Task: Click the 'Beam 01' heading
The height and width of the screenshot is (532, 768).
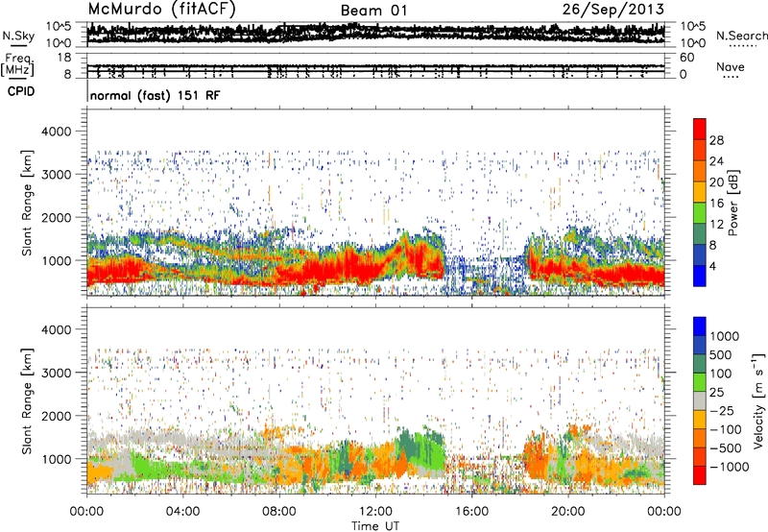Action: [x=373, y=11]
